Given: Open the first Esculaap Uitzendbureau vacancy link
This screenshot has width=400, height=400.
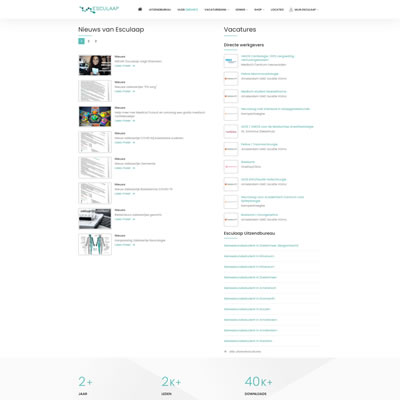Looking at the screenshot, I should pos(261,246).
